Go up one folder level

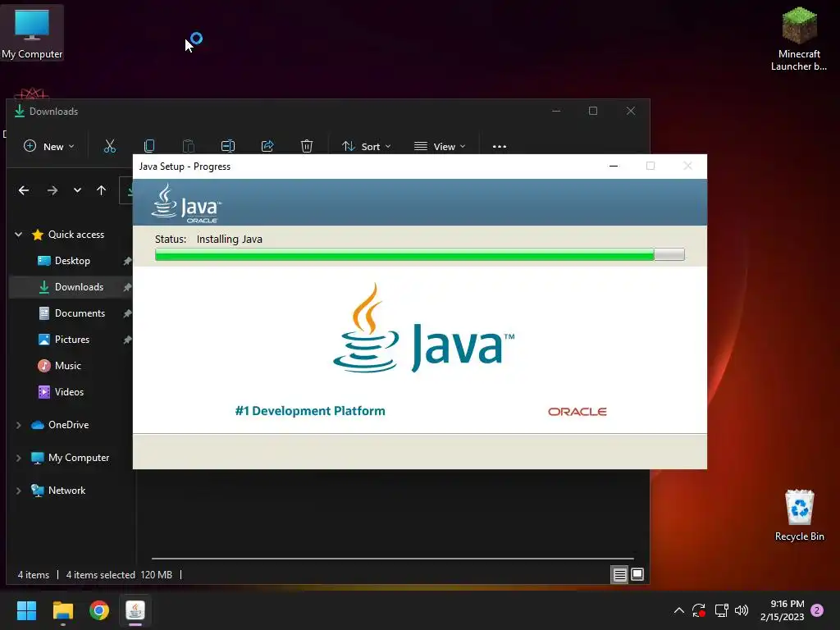tap(101, 190)
